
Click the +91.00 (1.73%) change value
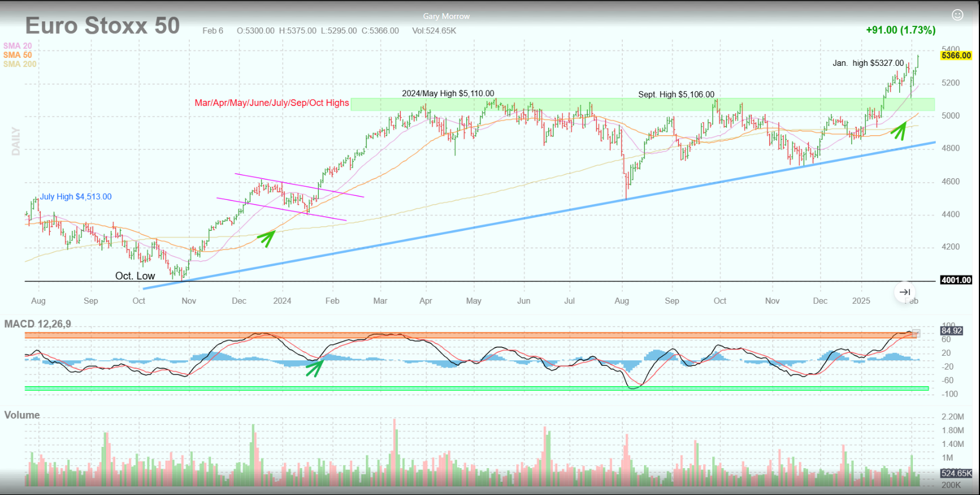pyautogui.click(x=900, y=30)
